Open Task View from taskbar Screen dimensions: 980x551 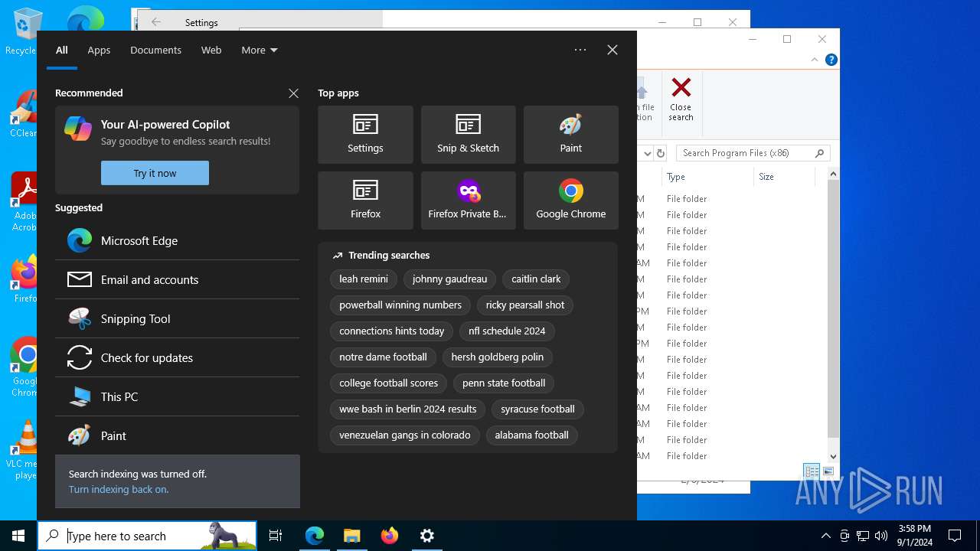(276, 536)
